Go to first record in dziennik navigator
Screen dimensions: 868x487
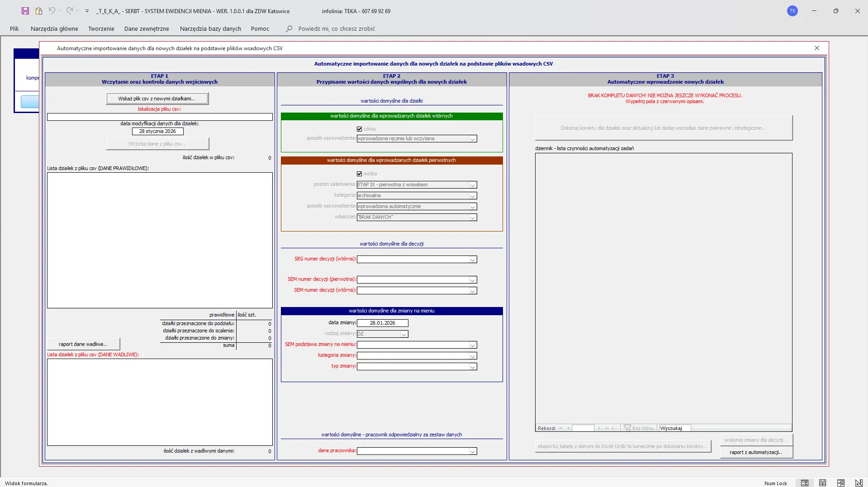[x=560, y=428]
